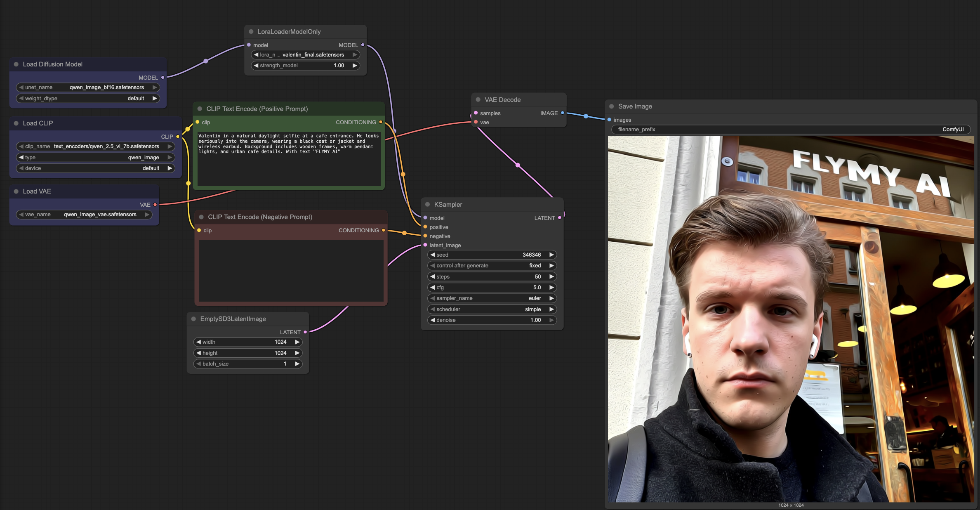
Task: Click the VAE output dot on Load VAE node
Action: click(155, 204)
